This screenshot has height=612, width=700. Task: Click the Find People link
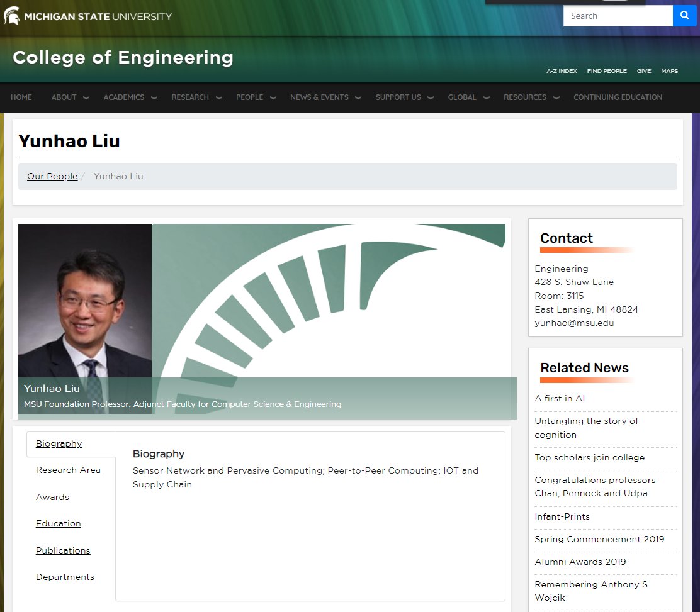pyautogui.click(x=607, y=71)
